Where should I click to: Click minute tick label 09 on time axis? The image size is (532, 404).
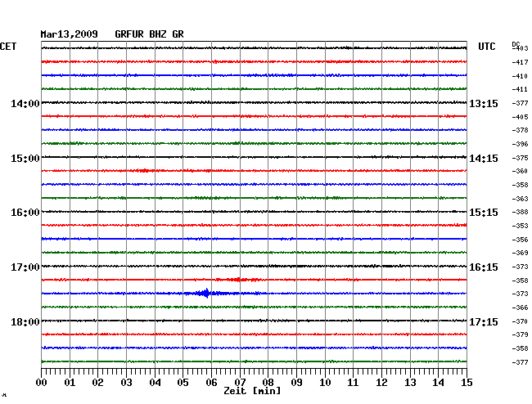[296, 382]
